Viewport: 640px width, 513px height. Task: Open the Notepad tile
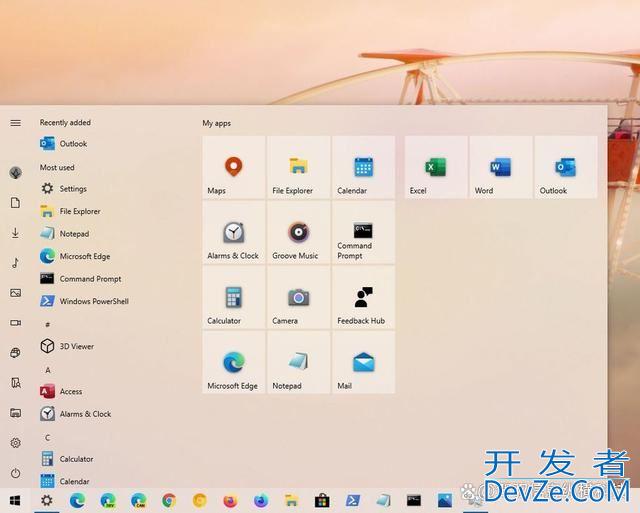(x=299, y=362)
